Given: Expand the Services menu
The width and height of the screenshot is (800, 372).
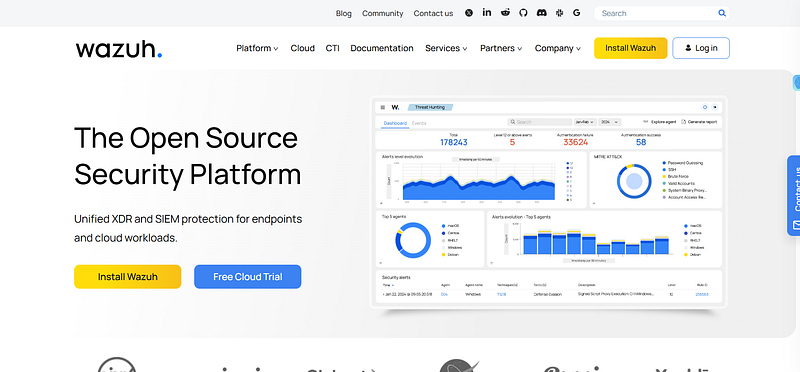Looking at the screenshot, I should 446,48.
